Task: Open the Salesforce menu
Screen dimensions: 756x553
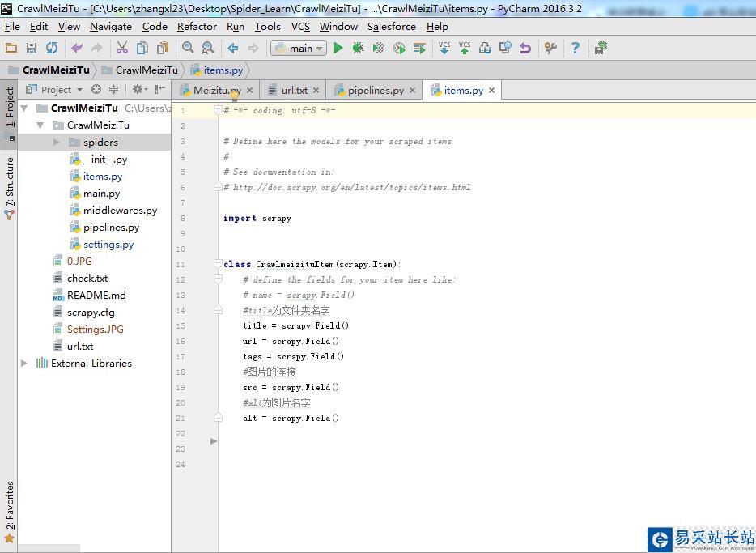Action: tap(392, 27)
